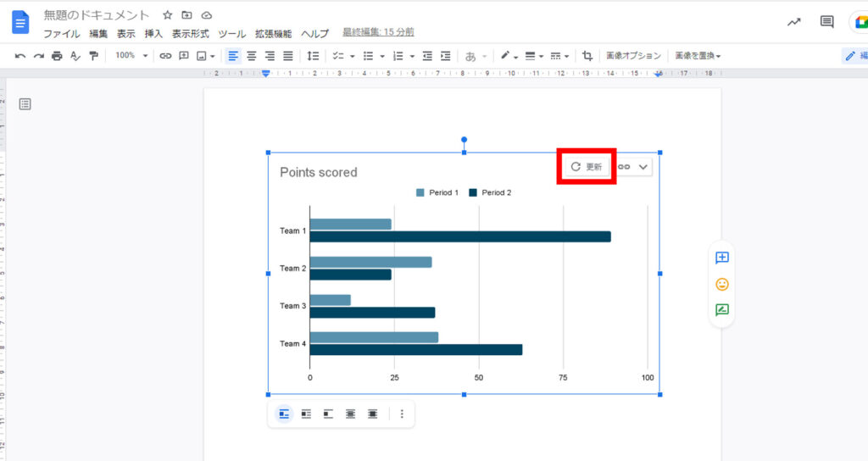
Task: Open the 表示形式 menu
Action: pyautogui.click(x=191, y=34)
